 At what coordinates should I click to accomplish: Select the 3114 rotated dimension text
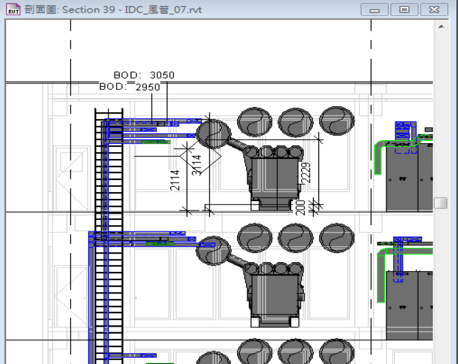point(197,165)
